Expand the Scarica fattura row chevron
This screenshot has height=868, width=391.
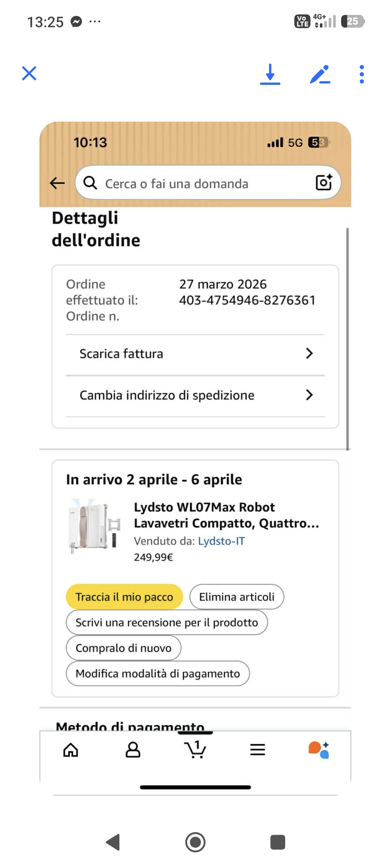point(309,353)
